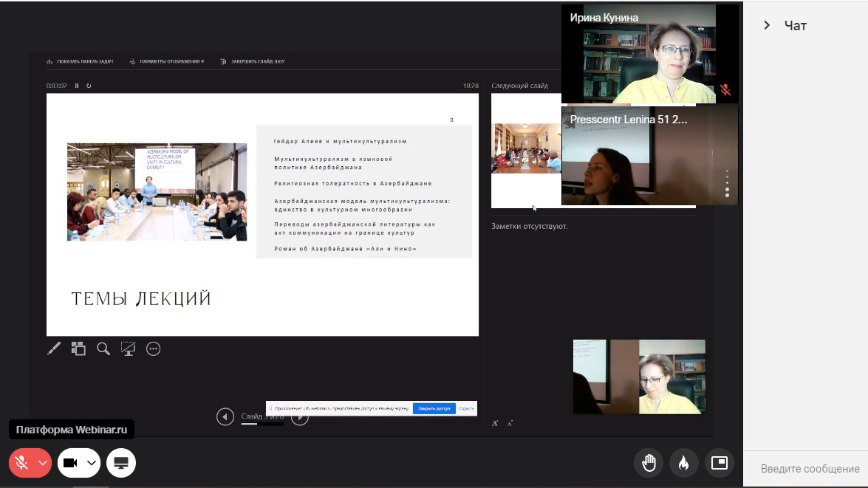Open more slideshow options ellipsis
Screen dimensions: 868x488
pos(154,348)
